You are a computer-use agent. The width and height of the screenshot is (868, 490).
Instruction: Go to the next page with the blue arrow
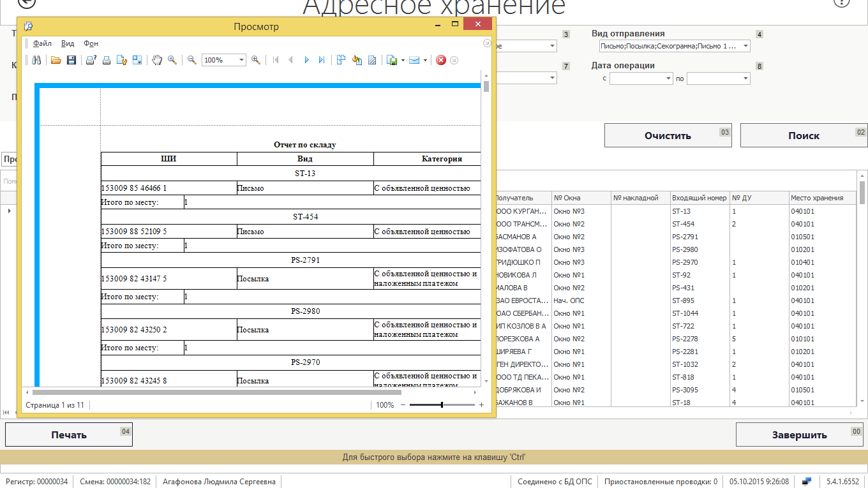[306, 60]
